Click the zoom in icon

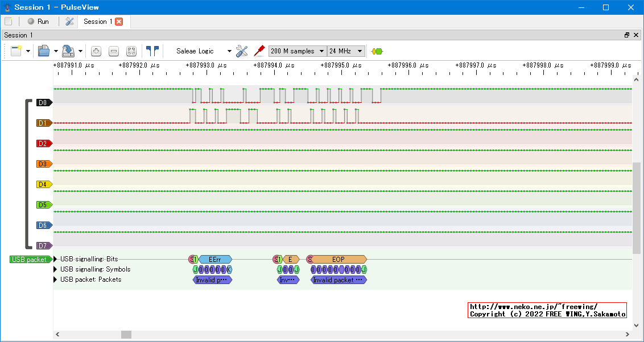click(x=96, y=51)
